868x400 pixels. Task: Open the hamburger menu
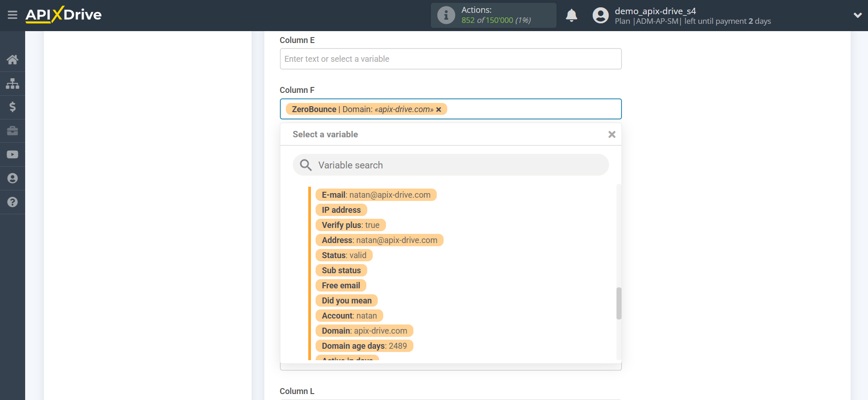coord(12,15)
